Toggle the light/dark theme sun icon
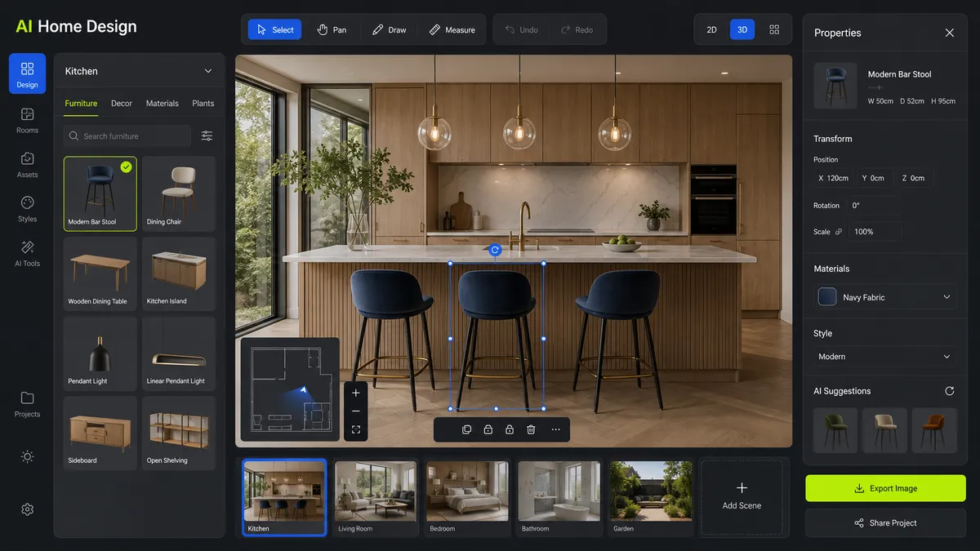Screen dimensions: 980x551 click(27, 456)
